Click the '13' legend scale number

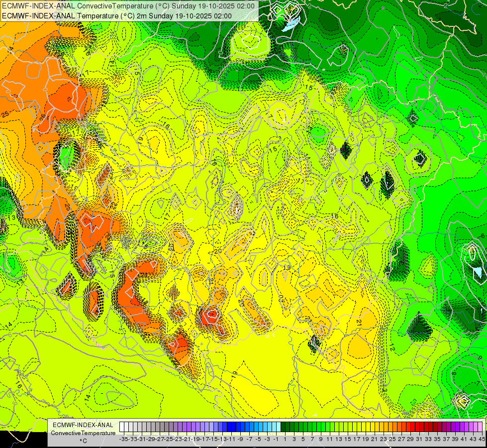[x=338, y=439]
